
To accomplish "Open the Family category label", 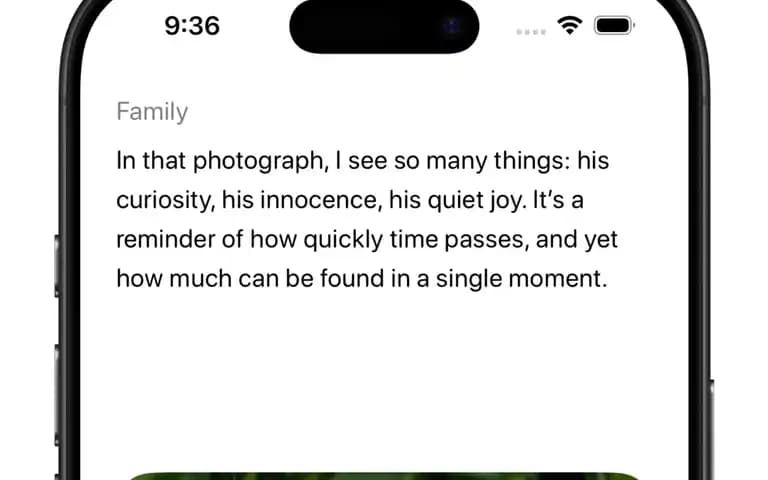I will click(x=152, y=112).
